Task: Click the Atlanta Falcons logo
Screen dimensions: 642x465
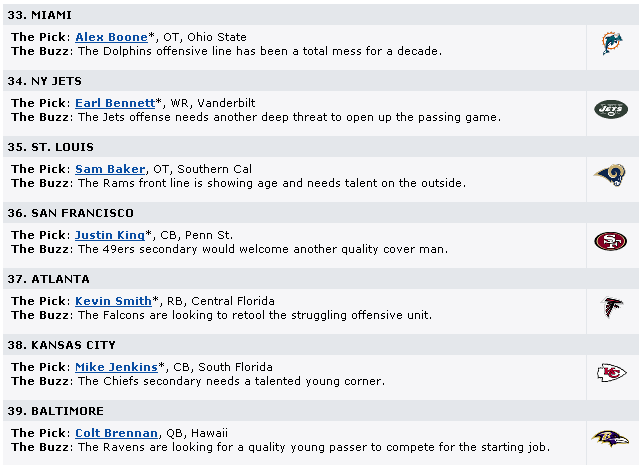Action: [611, 307]
